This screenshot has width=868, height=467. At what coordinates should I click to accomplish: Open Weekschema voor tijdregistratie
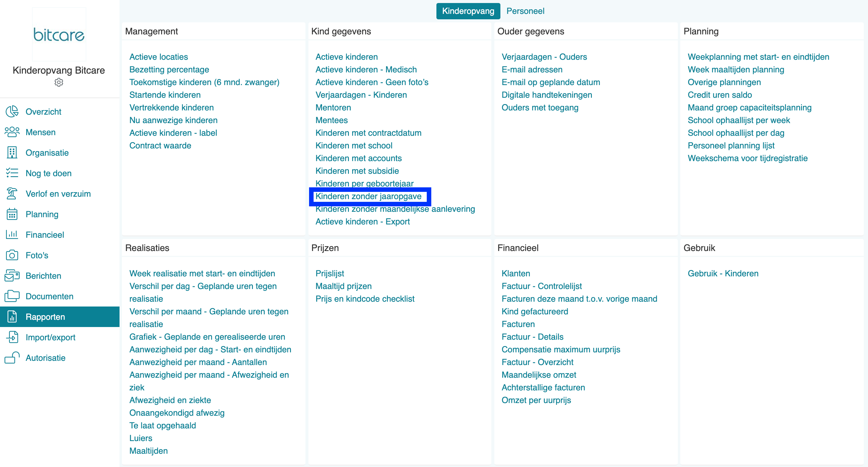(748, 158)
